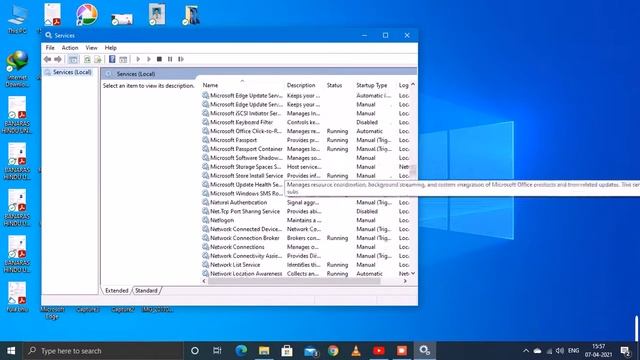Open File Explorer from taskbar
The image size is (640, 360).
[264, 351]
